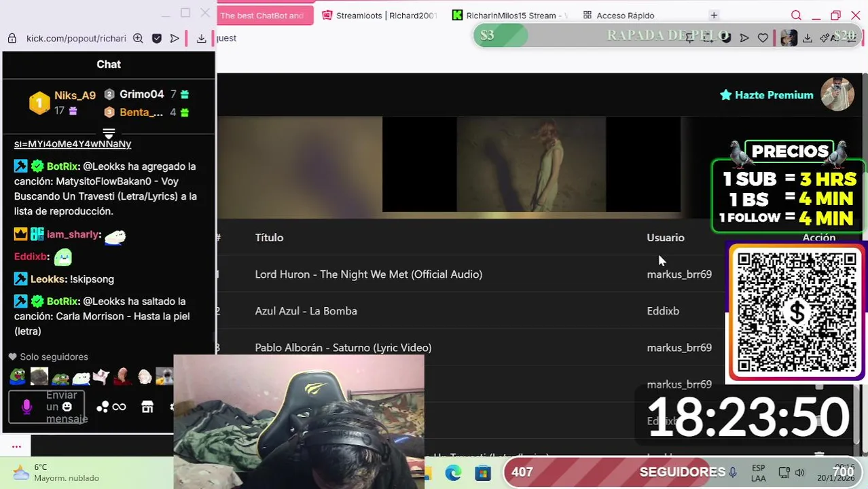Viewport: 868px width, 489px height.
Task: Open Microsoft Edge from the taskbar
Action: (453, 473)
